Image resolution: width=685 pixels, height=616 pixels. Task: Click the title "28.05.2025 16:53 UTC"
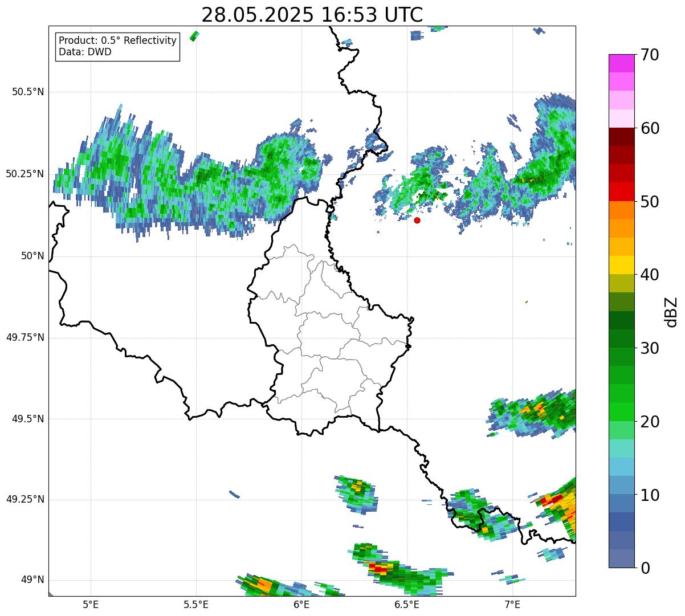coord(312,15)
